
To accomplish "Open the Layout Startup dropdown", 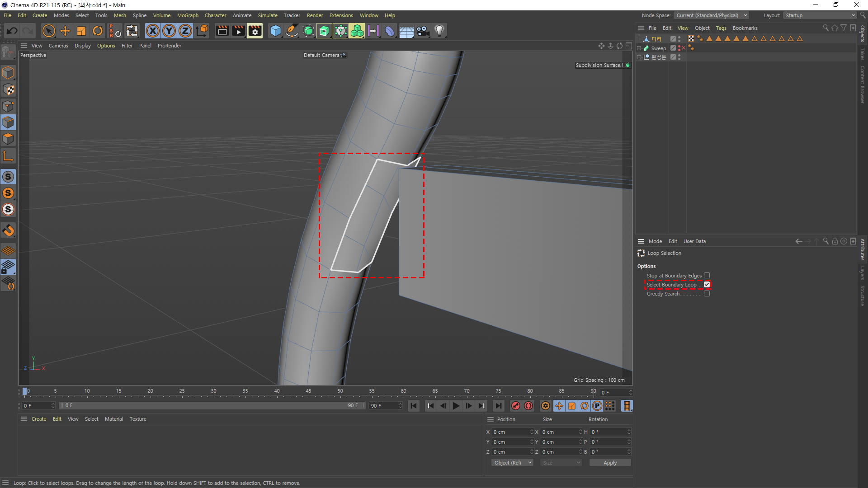I will tap(820, 15).
